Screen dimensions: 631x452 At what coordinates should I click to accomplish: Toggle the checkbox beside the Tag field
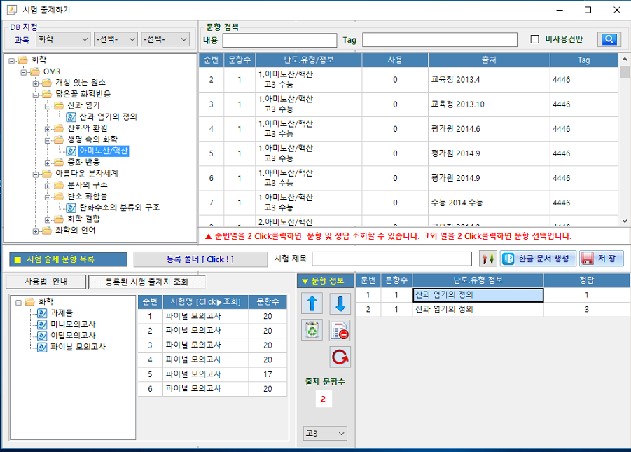tap(536, 40)
